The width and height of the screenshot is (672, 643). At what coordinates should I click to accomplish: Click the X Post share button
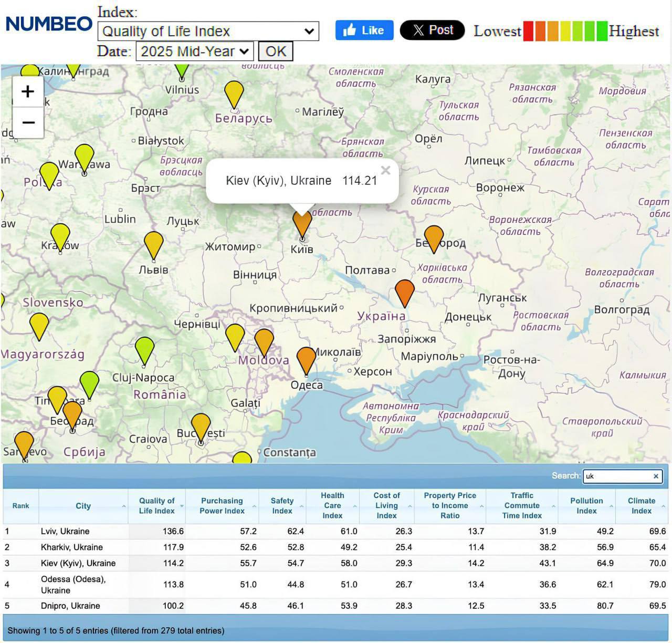tap(432, 30)
